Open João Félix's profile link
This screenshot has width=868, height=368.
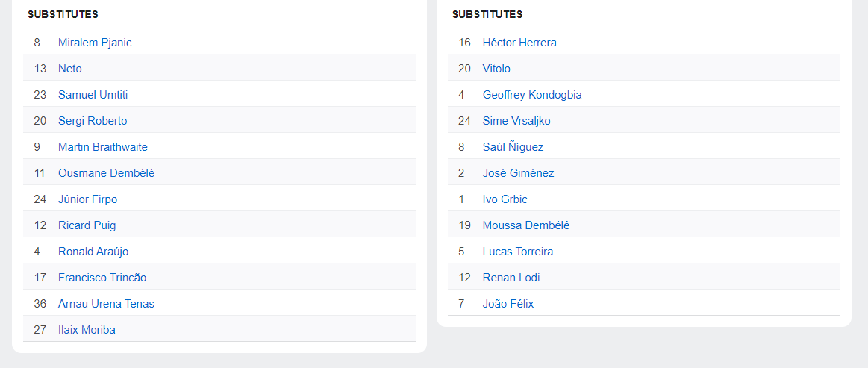[x=508, y=304]
